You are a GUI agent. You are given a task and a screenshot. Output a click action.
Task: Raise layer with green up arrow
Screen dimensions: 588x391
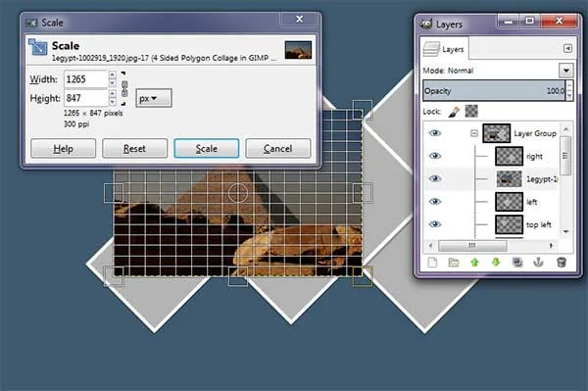click(474, 262)
